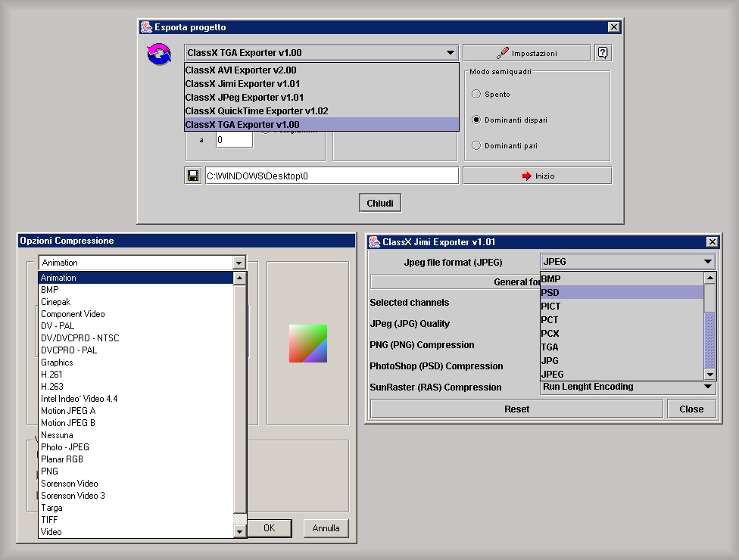
Task: Click the Inizio start button
Action: (537, 176)
